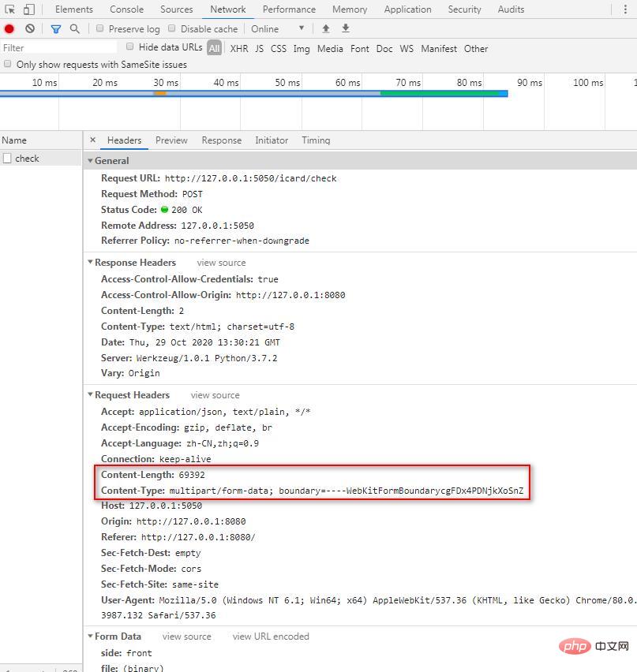Filter requests by Doc
637x672 pixels.
coord(384,48)
